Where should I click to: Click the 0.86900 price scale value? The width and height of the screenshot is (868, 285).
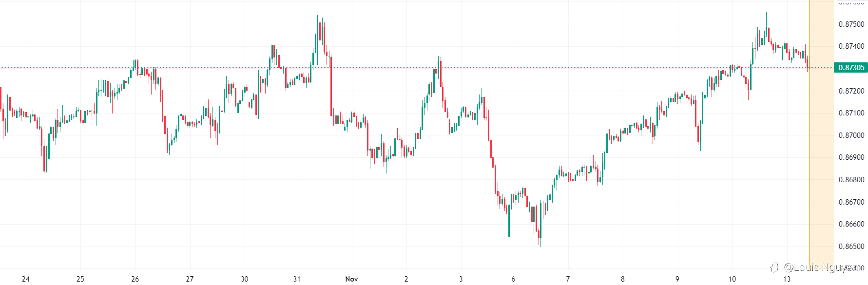[851, 157]
